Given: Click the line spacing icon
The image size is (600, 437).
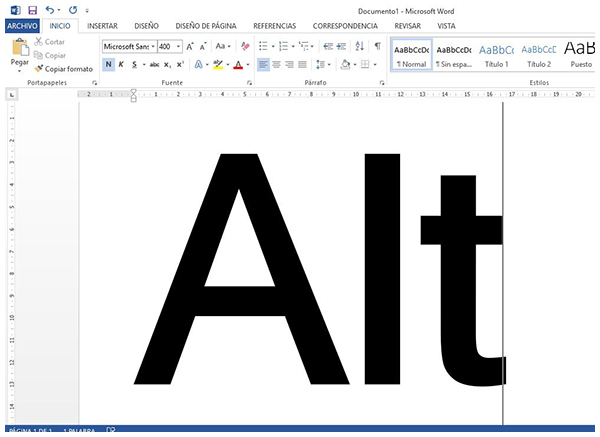Looking at the screenshot, I should 320,64.
